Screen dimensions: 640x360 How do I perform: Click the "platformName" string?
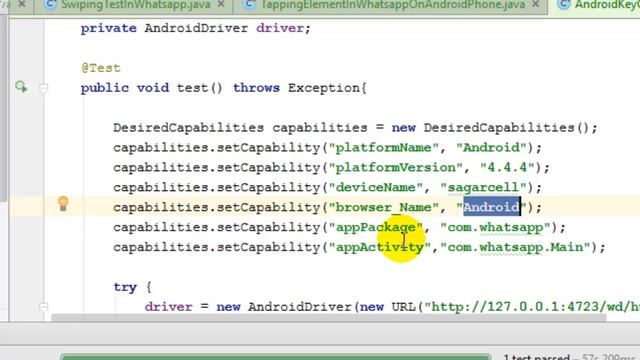(383, 147)
